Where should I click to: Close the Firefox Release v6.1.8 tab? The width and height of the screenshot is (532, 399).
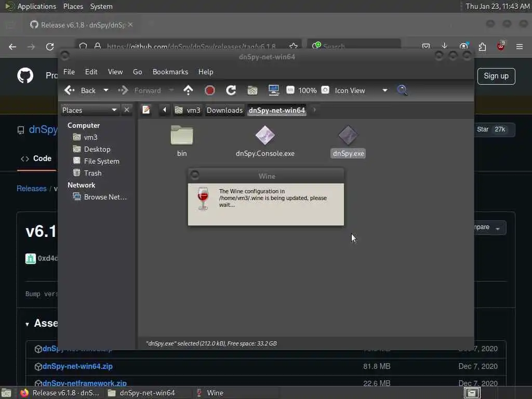click(x=130, y=25)
